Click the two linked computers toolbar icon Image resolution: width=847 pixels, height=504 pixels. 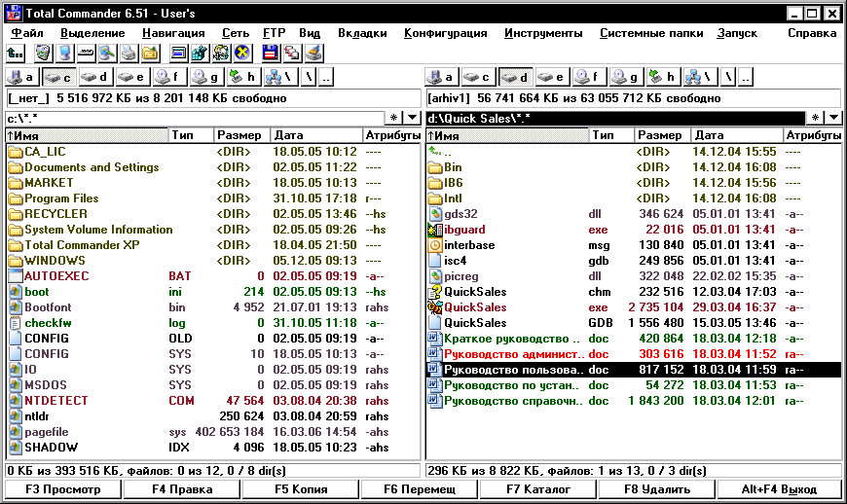(x=292, y=53)
